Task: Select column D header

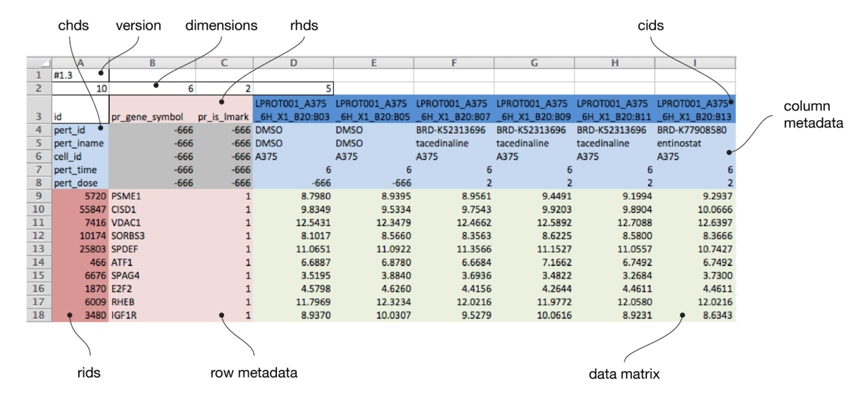Action: click(293, 63)
